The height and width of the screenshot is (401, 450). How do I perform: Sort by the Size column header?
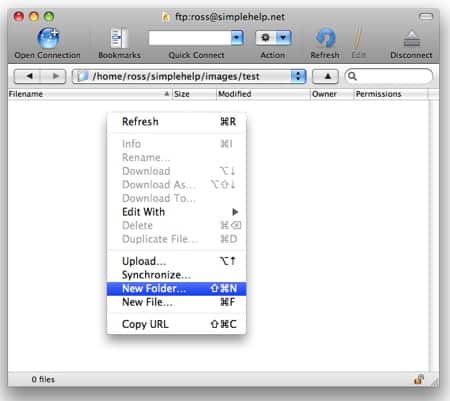coord(194,94)
